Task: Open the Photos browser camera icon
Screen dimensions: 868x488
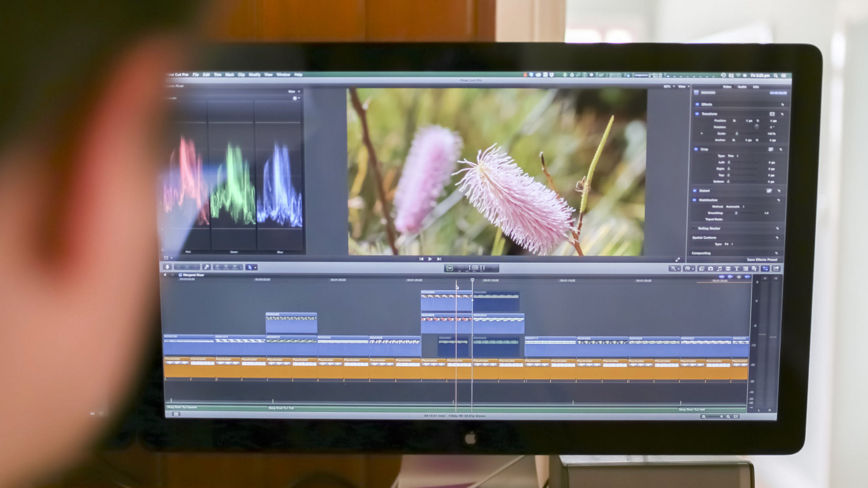Action: click(710, 268)
